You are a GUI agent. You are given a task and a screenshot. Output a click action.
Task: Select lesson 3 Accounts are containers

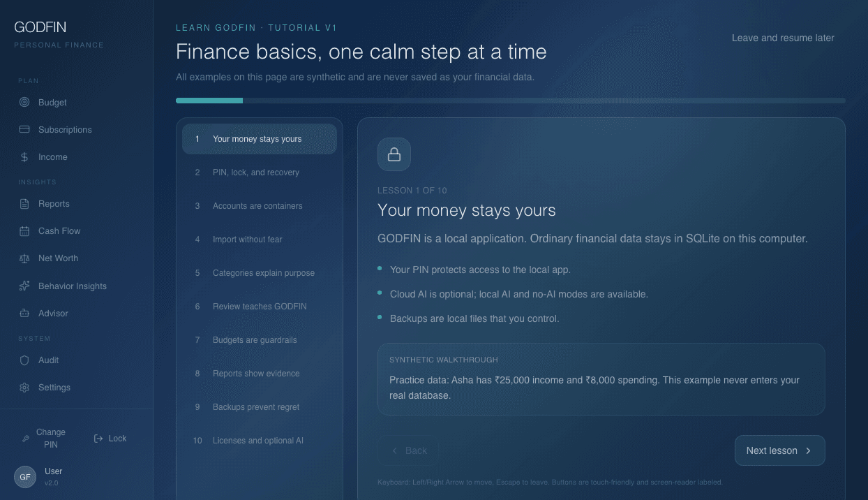260,206
